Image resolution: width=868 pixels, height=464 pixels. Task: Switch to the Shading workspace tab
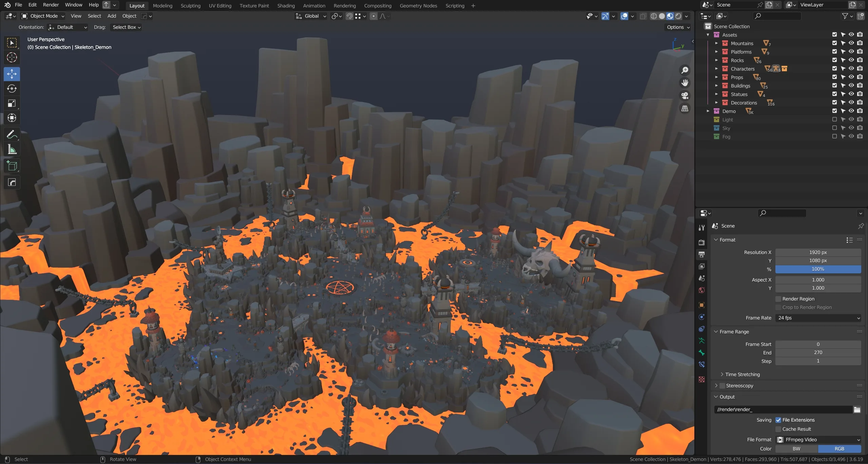tap(286, 6)
